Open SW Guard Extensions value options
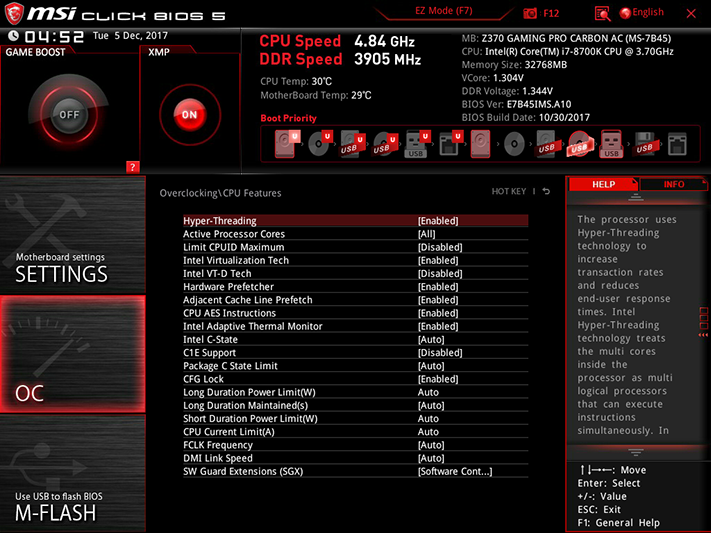 tap(455, 471)
